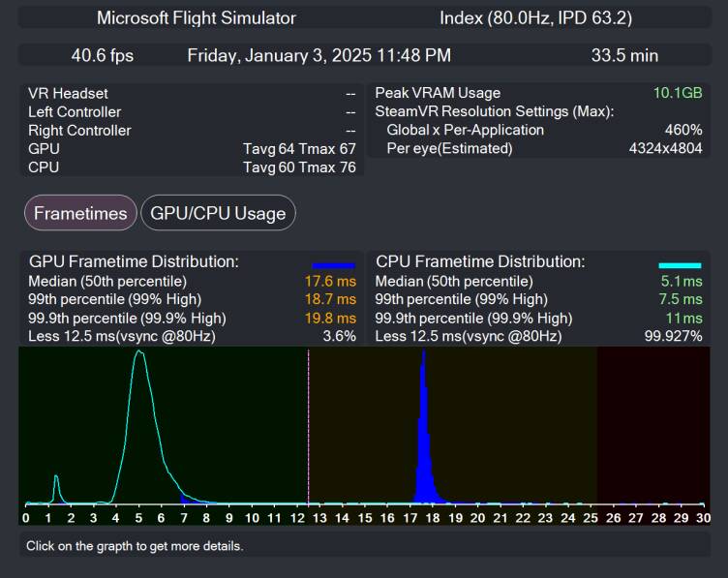Image resolution: width=728 pixels, height=578 pixels.
Task: Click the small CPU bump near 1 ms
Action: click(x=57, y=487)
